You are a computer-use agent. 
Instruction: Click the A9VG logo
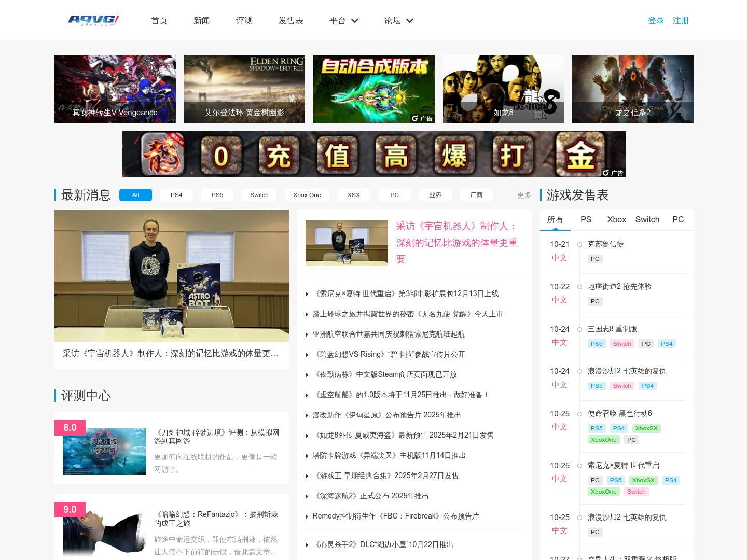pyautogui.click(x=94, y=20)
